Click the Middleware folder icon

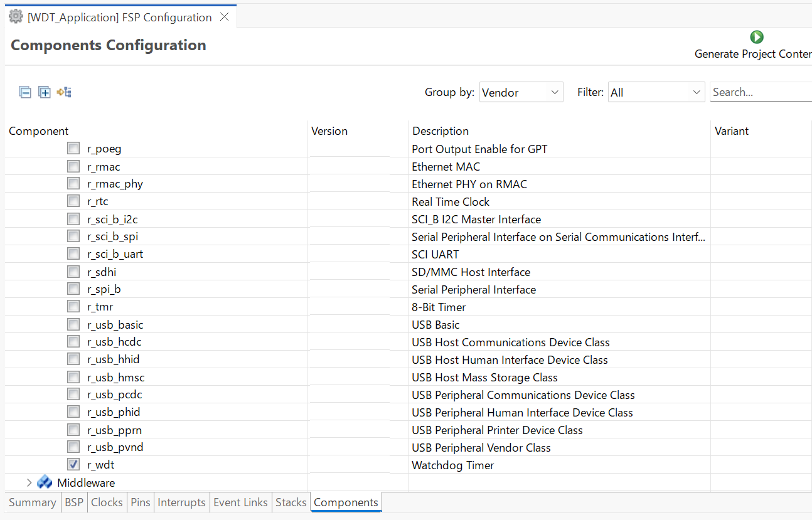[45, 482]
